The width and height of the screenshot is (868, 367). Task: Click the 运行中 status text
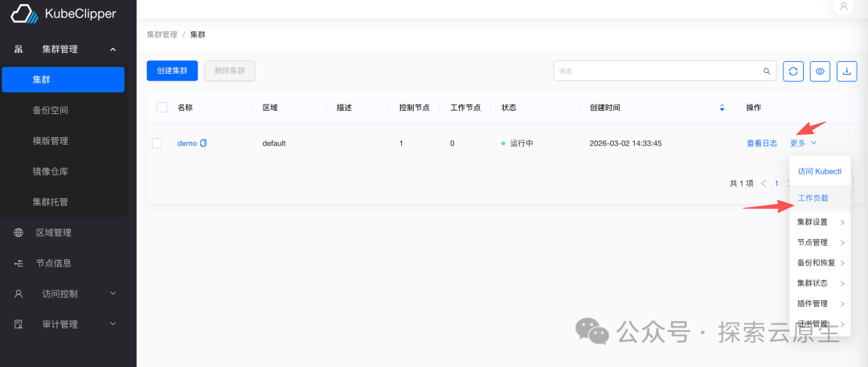pyautogui.click(x=522, y=143)
